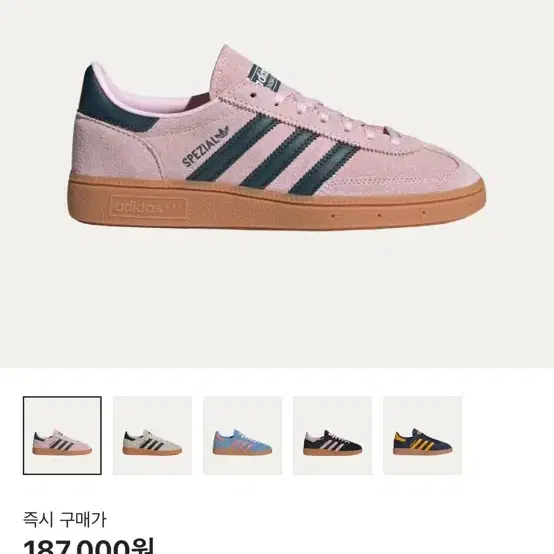
Task: Tap the 187,000원 price
Action: [x=88, y=546]
